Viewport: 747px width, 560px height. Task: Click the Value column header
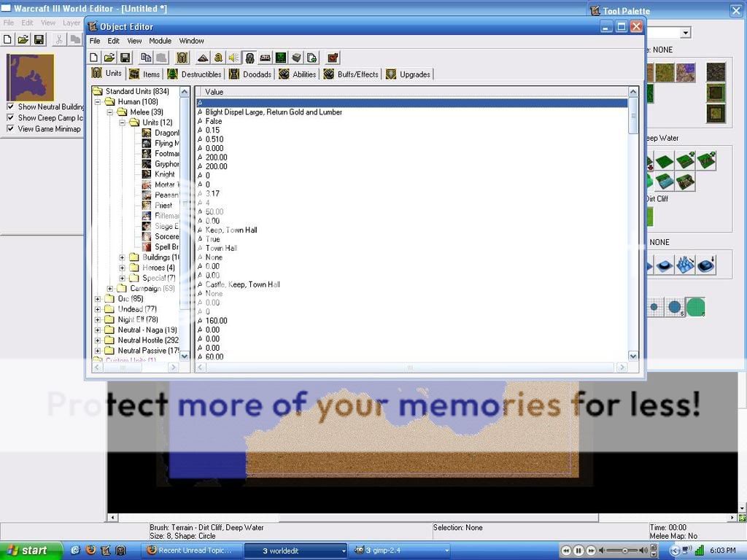pyautogui.click(x=412, y=92)
